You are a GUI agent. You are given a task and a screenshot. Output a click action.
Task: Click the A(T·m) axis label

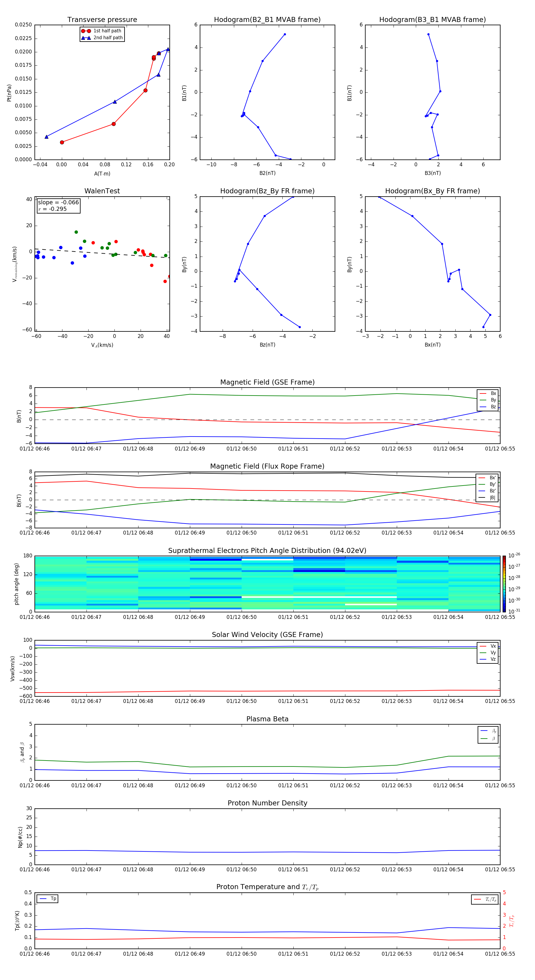pos(102,174)
